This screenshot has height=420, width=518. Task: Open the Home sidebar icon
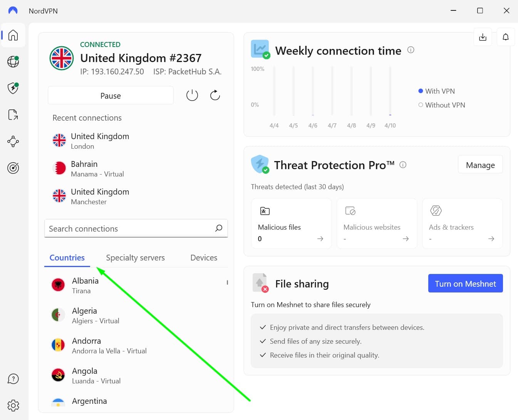[x=13, y=35]
